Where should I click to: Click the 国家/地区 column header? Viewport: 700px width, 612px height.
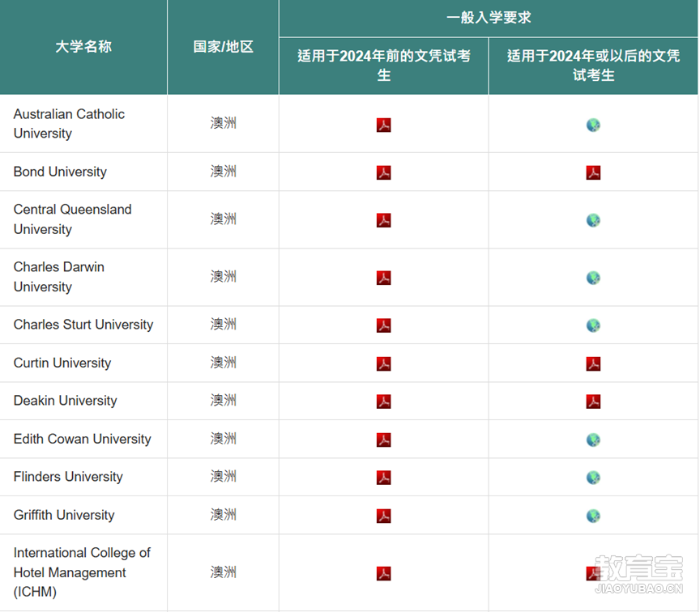point(223,46)
